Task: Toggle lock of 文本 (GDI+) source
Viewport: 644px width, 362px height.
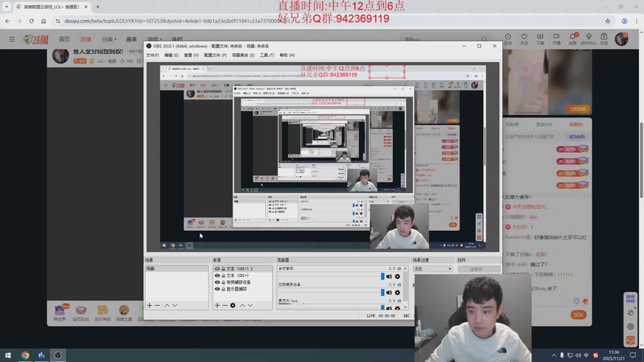Action: pos(224,275)
